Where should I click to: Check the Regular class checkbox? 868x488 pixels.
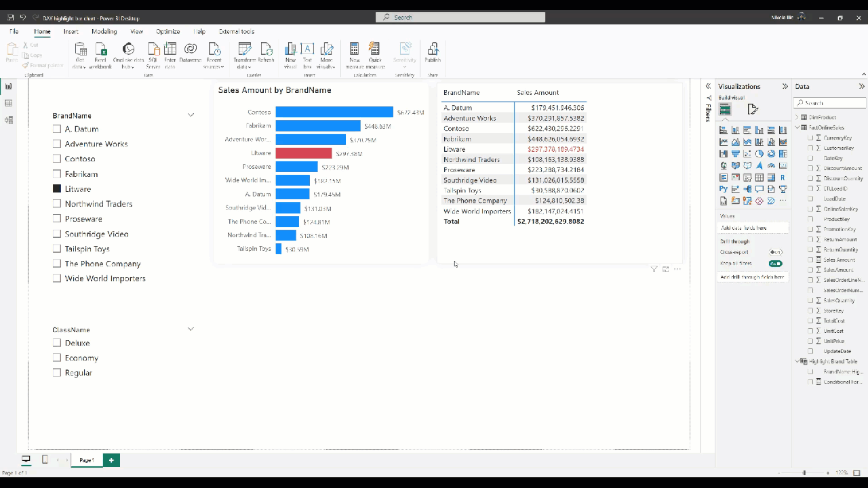pyautogui.click(x=57, y=373)
